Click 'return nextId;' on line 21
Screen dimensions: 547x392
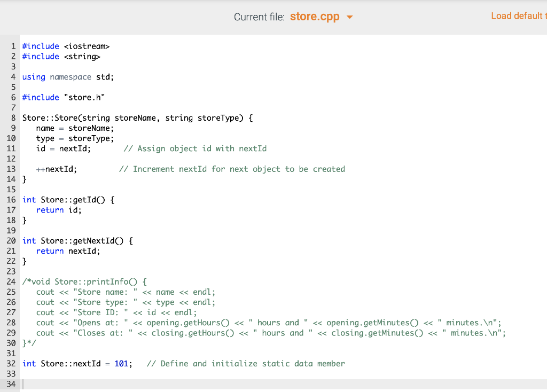click(x=68, y=251)
